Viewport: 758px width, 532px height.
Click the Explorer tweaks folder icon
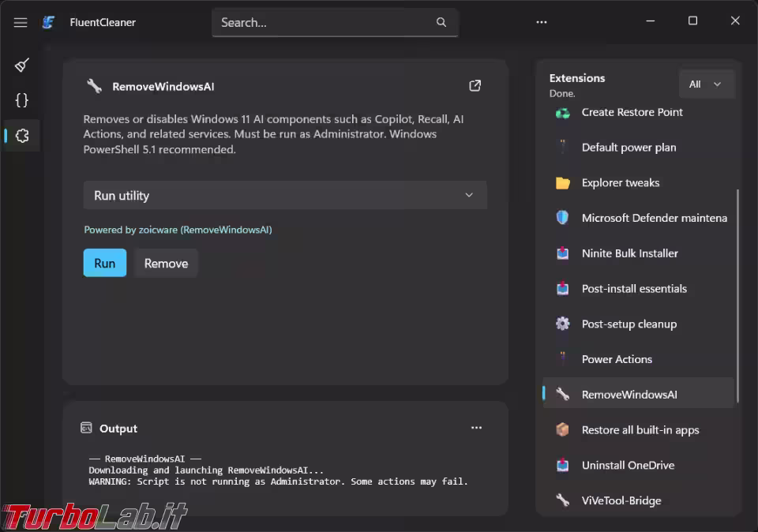coord(563,182)
